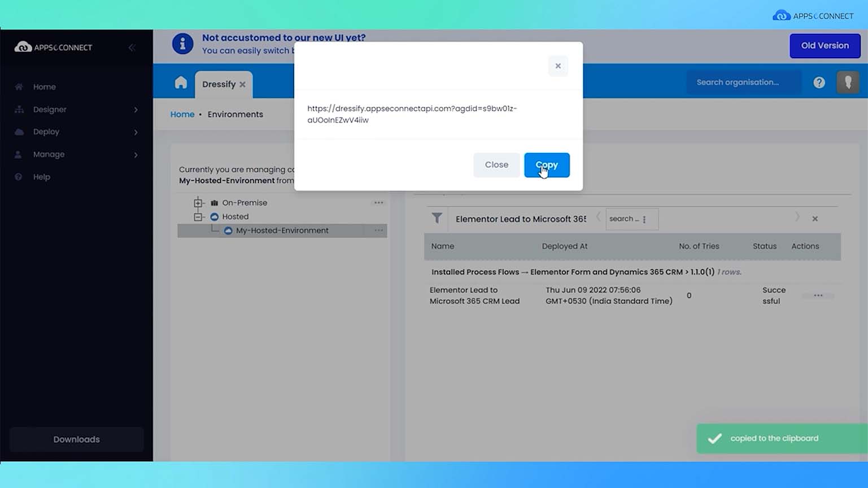
Task: Click the copied to clipboard notification
Action: click(782, 439)
